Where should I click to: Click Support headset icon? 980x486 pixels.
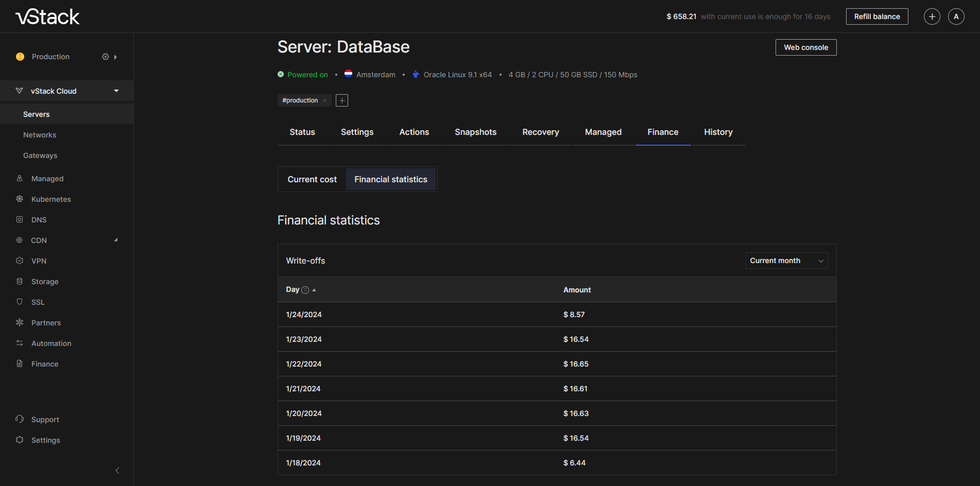20,419
